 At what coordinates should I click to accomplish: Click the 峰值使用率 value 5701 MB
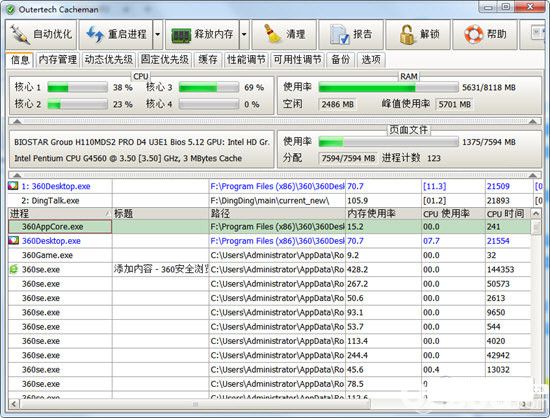pyautogui.click(x=455, y=104)
